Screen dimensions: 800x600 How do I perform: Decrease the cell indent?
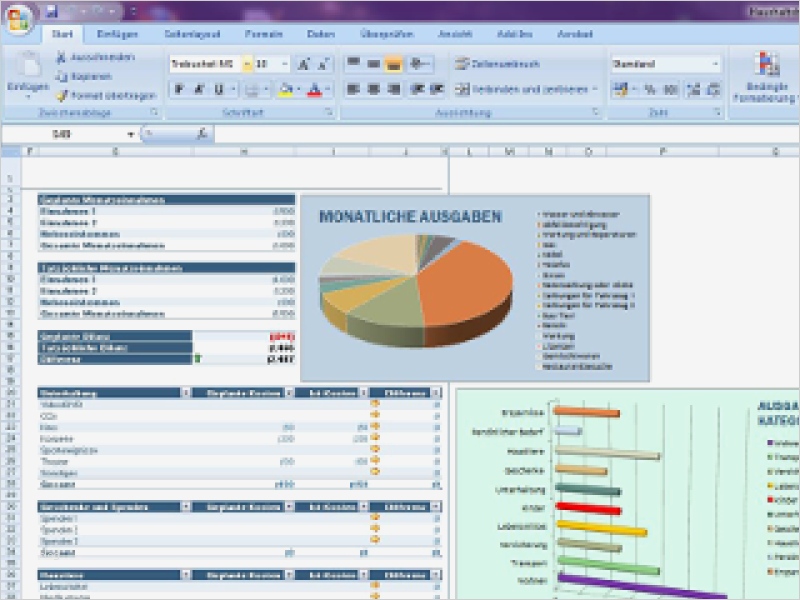tap(418, 90)
